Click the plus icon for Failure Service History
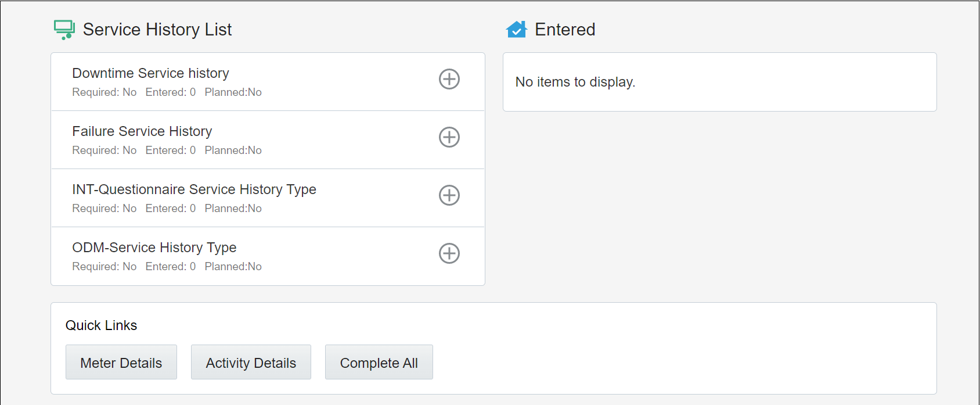This screenshot has width=980, height=405. click(449, 137)
